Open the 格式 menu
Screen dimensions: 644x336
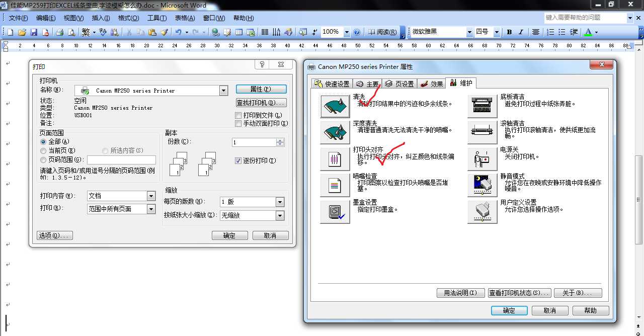click(128, 18)
